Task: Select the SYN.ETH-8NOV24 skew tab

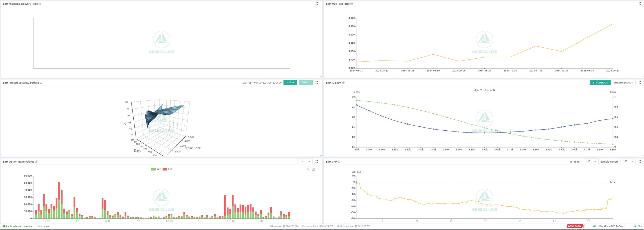Action: 623,82
